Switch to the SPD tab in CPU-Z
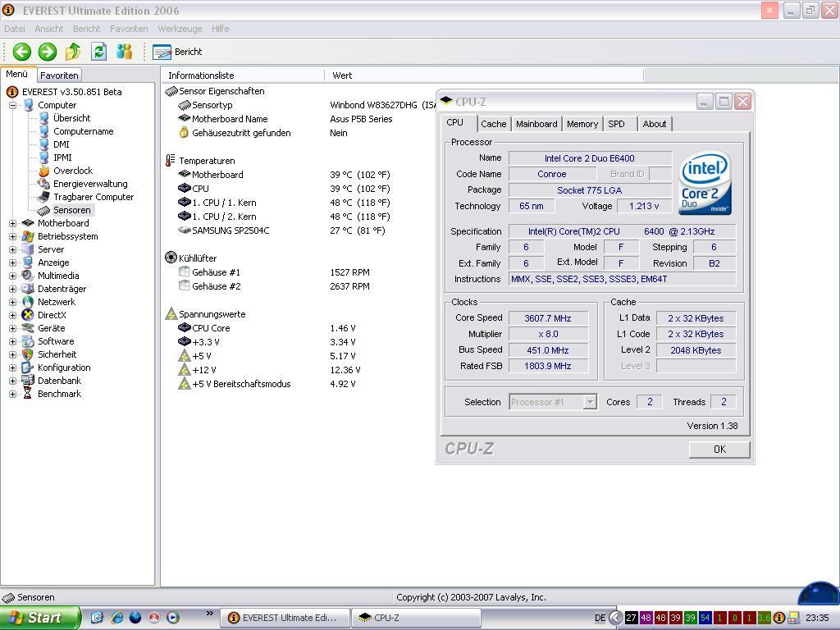This screenshot has height=630, width=840. 616,124
